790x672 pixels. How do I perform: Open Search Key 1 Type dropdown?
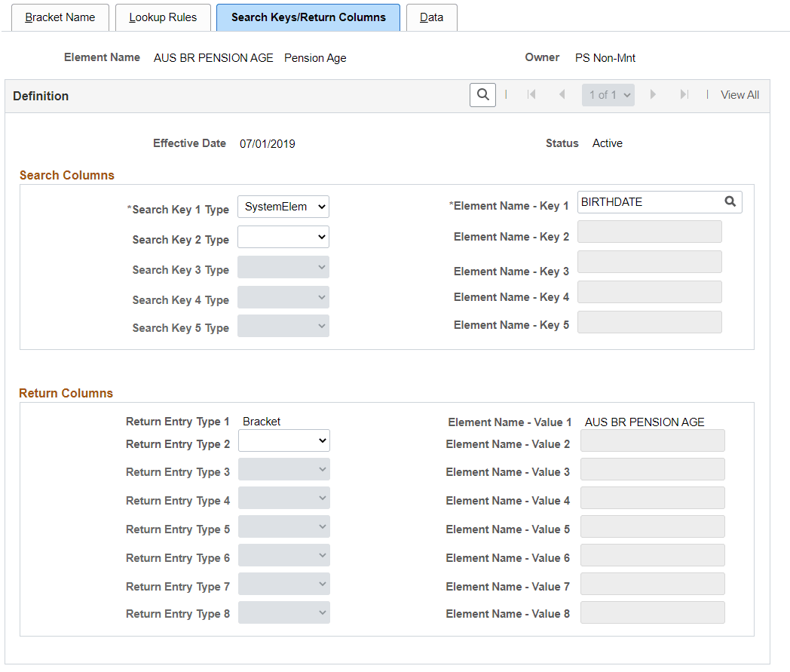click(283, 207)
